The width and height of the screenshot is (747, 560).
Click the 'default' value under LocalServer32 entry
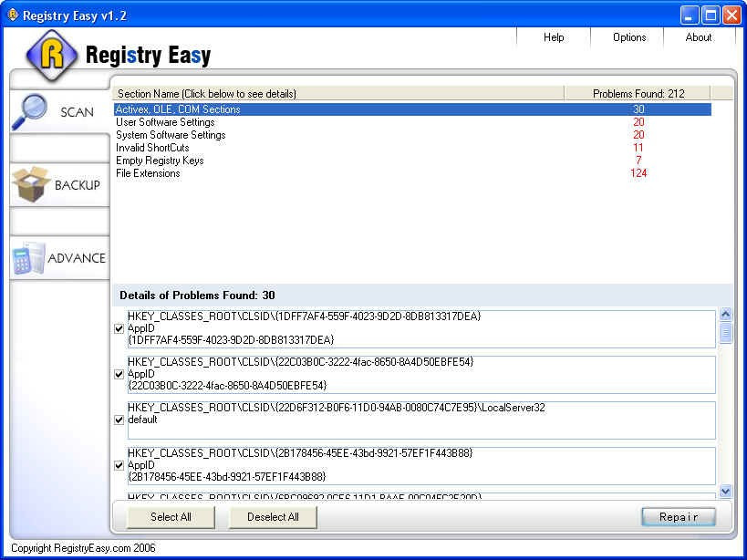(142, 420)
